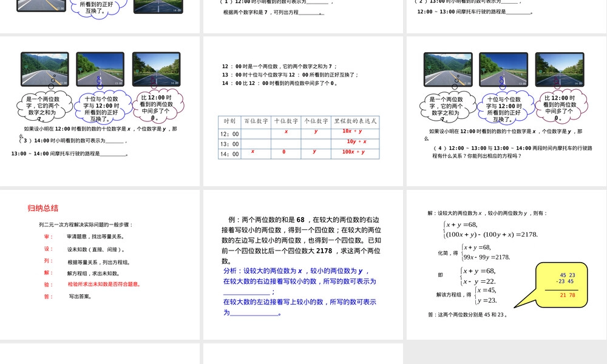Click the blue 分析 paragraph in example slide
Image resolution: width=607 pixels, height=364 pixels.
coord(300,292)
